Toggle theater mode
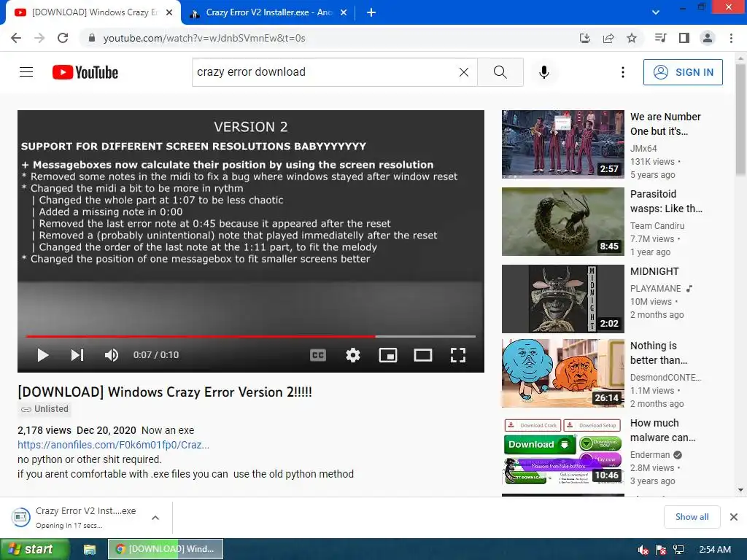747x560 pixels. click(423, 355)
